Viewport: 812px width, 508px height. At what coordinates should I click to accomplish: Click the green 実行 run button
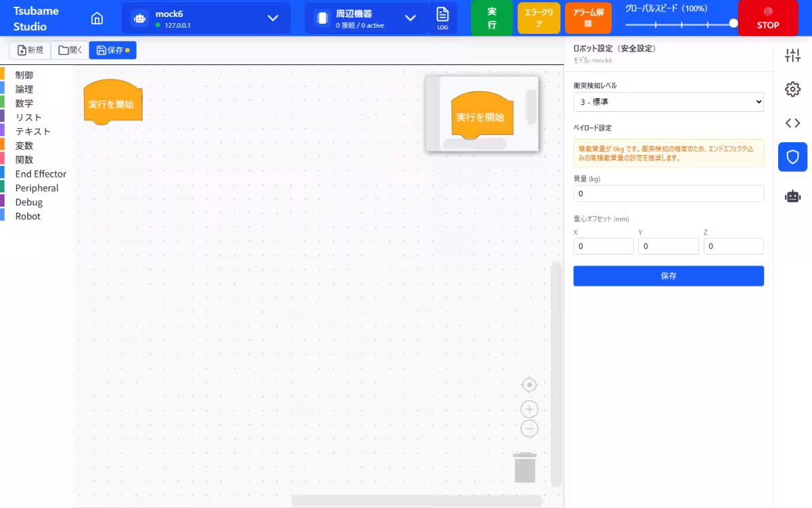tap(492, 18)
